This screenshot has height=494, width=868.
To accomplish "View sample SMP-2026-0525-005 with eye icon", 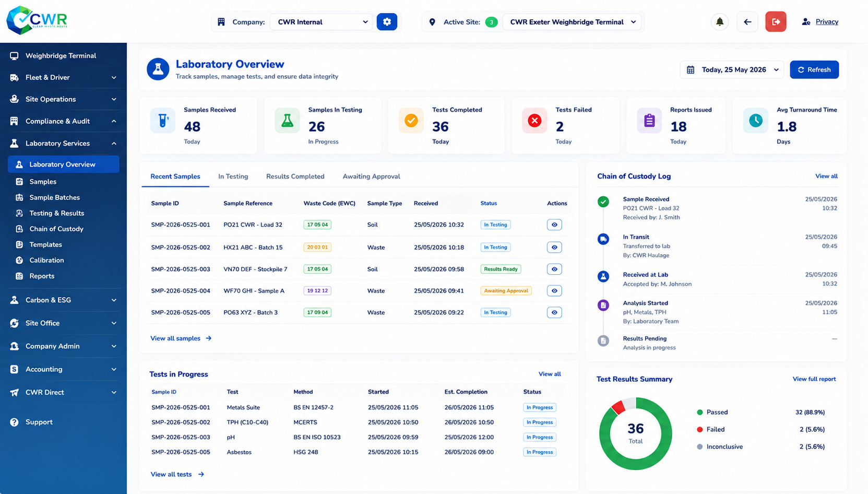I will coord(554,312).
